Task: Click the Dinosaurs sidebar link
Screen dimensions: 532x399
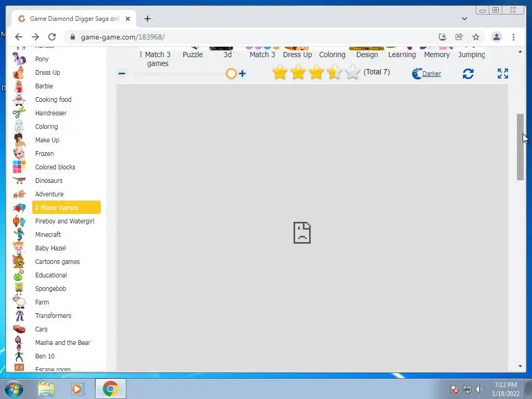Action: click(49, 180)
